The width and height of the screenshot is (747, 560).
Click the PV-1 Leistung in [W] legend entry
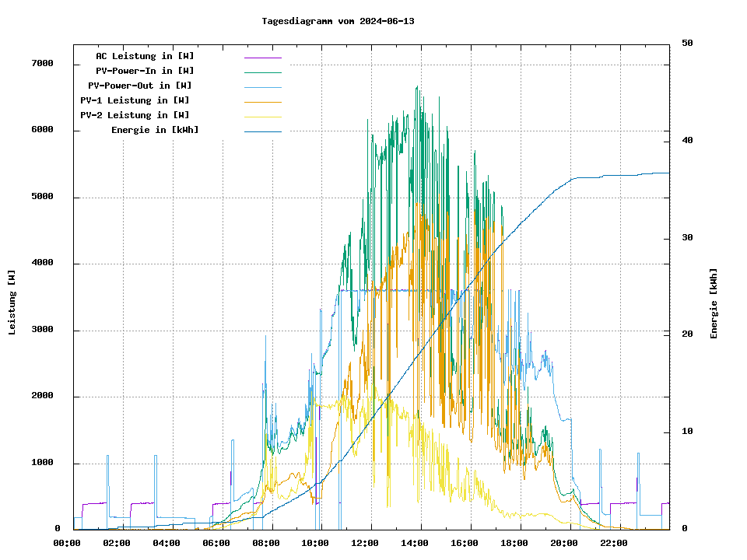(x=135, y=100)
